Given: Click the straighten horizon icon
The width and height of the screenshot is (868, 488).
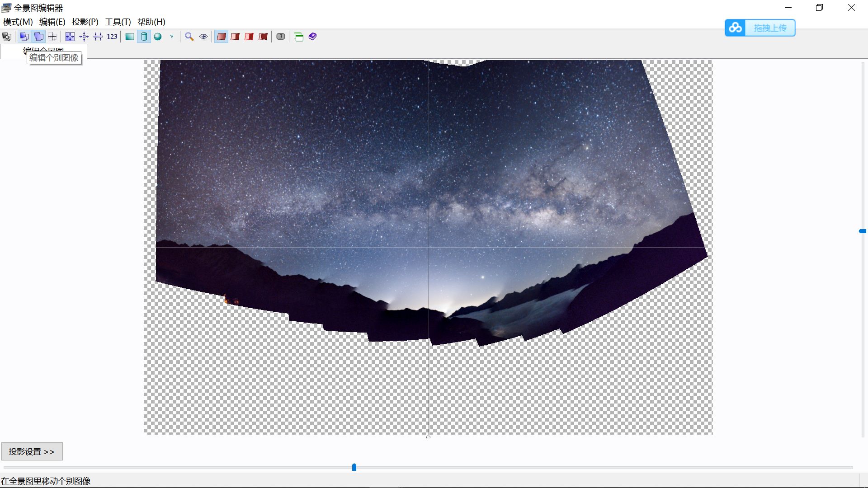Looking at the screenshot, I should tap(98, 37).
